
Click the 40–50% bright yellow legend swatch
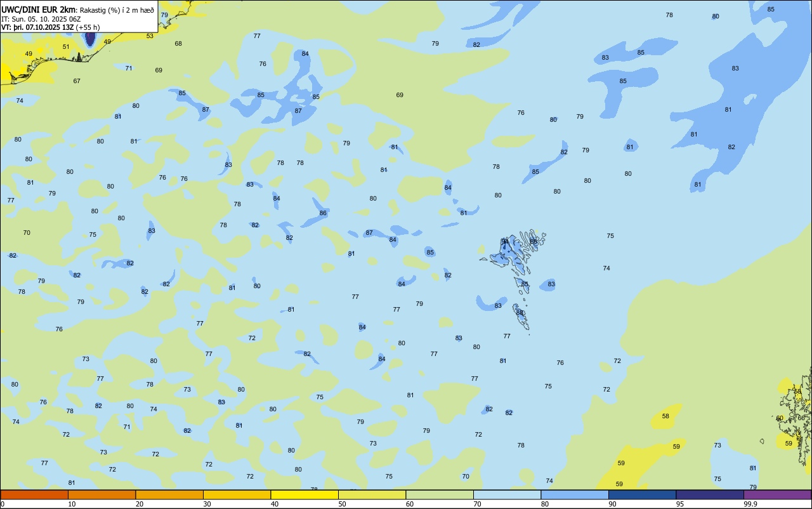[304, 494]
